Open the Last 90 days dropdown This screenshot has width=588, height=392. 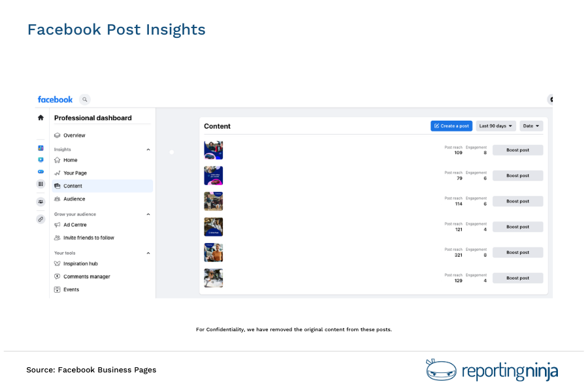(495, 125)
